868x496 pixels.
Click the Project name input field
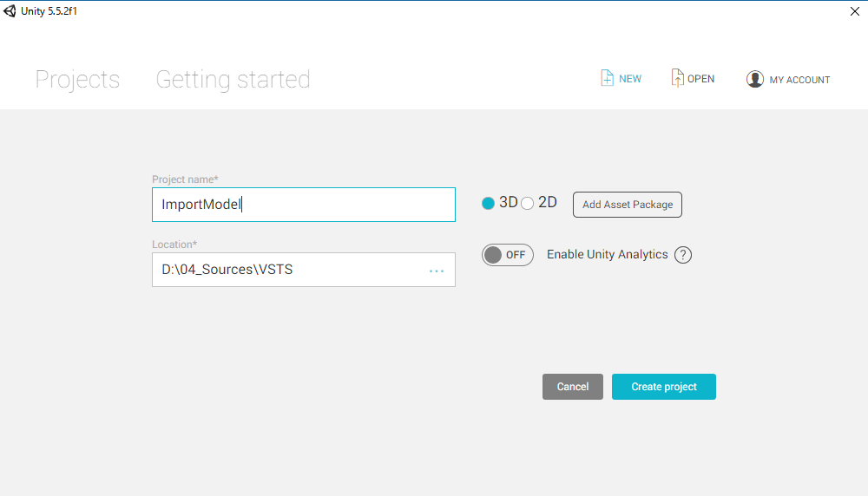coord(303,205)
